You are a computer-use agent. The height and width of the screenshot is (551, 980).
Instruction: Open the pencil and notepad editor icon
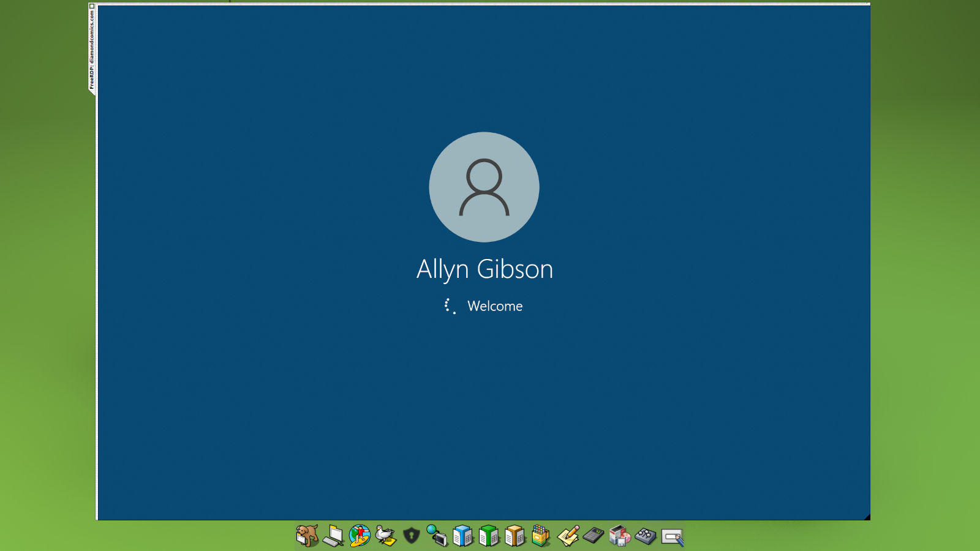click(568, 536)
